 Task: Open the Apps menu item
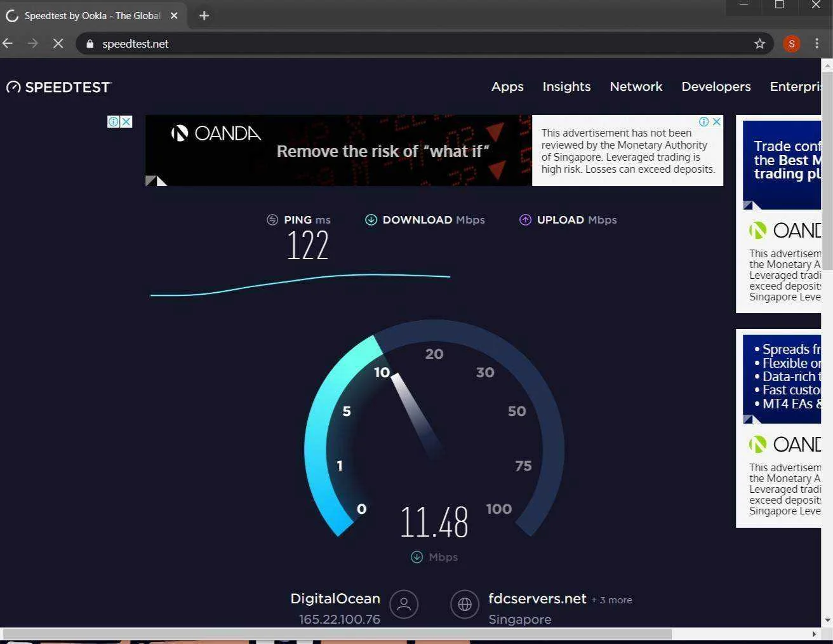pyautogui.click(x=507, y=86)
